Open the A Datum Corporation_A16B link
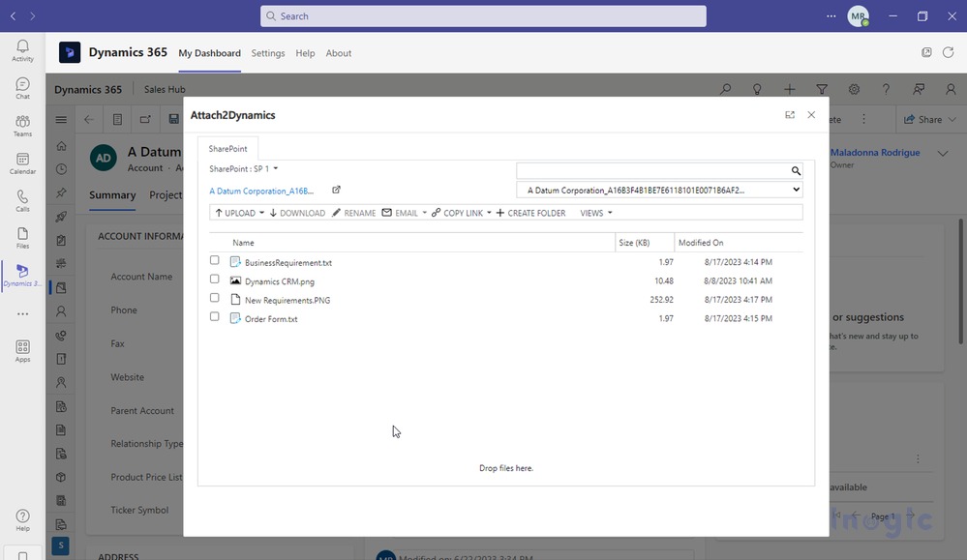Viewport: 967px width, 560px height. [x=261, y=192]
